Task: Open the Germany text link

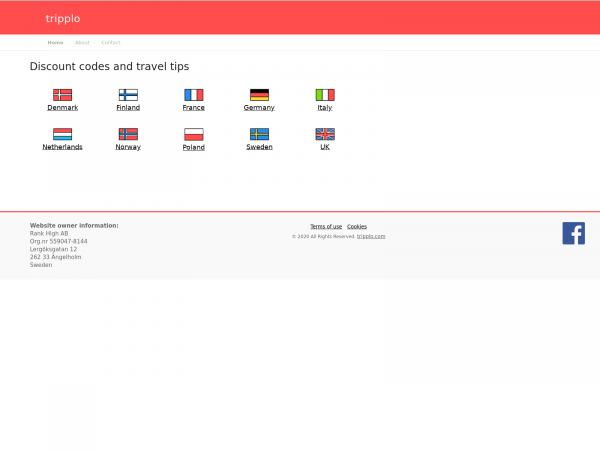Action: (259, 108)
